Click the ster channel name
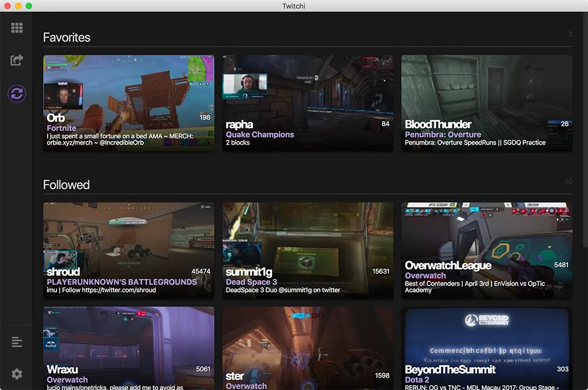588x390 pixels. 235,376
